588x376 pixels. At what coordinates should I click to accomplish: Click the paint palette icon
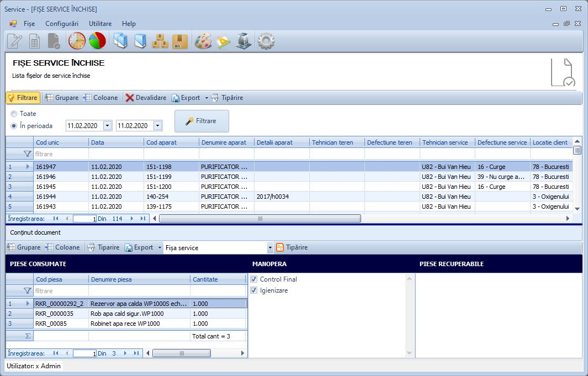pyautogui.click(x=203, y=41)
